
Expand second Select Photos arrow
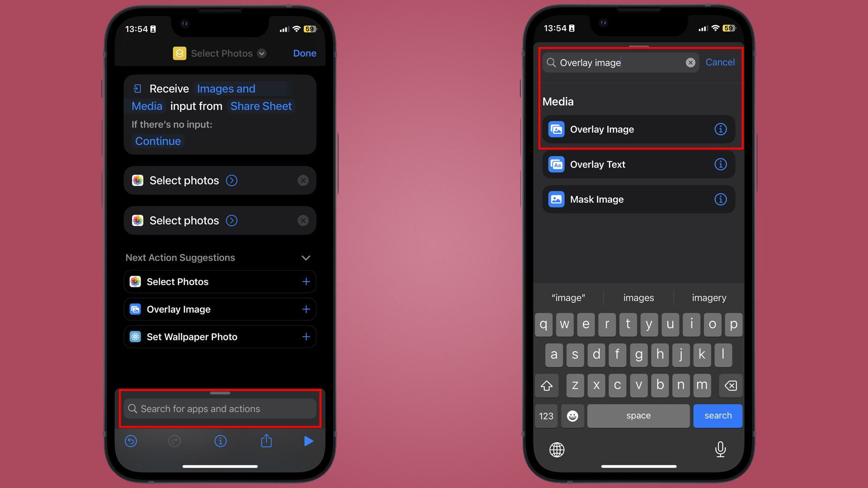[x=231, y=221]
